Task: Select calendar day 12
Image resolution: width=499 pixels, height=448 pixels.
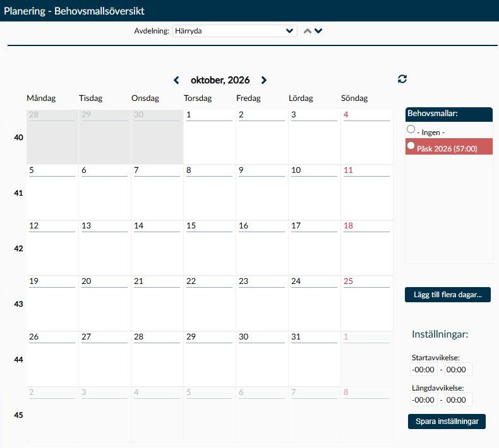Action: tap(52, 248)
